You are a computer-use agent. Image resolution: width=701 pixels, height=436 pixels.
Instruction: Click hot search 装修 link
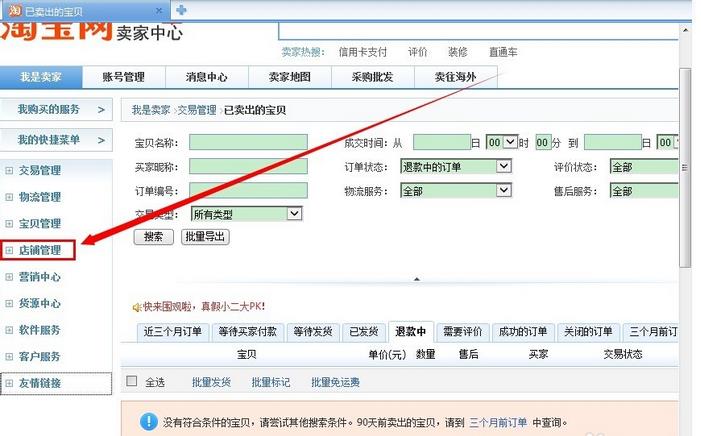(x=458, y=52)
